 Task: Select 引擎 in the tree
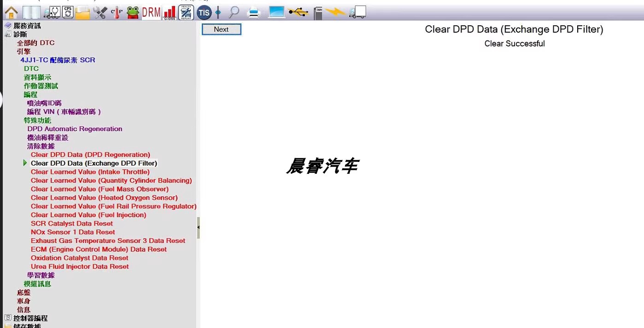[24, 52]
